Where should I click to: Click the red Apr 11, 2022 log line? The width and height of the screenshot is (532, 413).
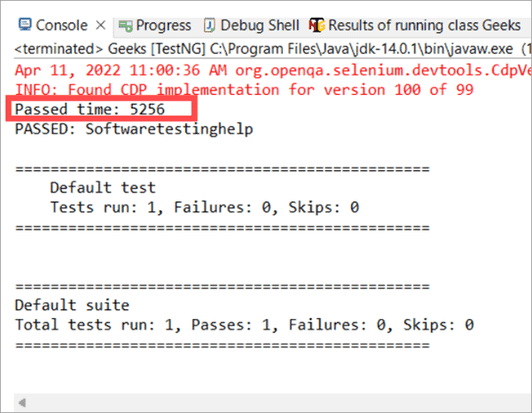click(x=273, y=70)
